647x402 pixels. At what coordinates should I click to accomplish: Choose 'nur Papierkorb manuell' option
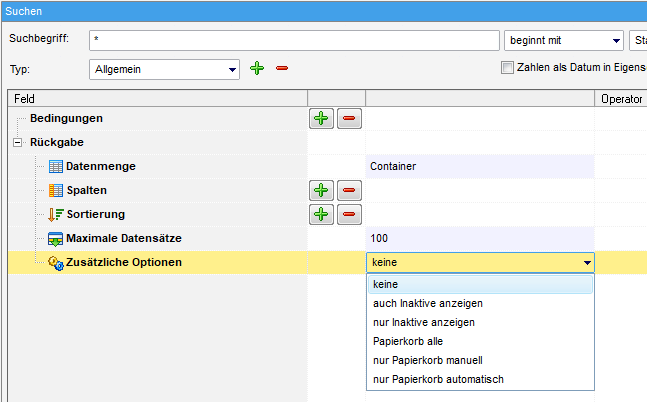coord(427,360)
